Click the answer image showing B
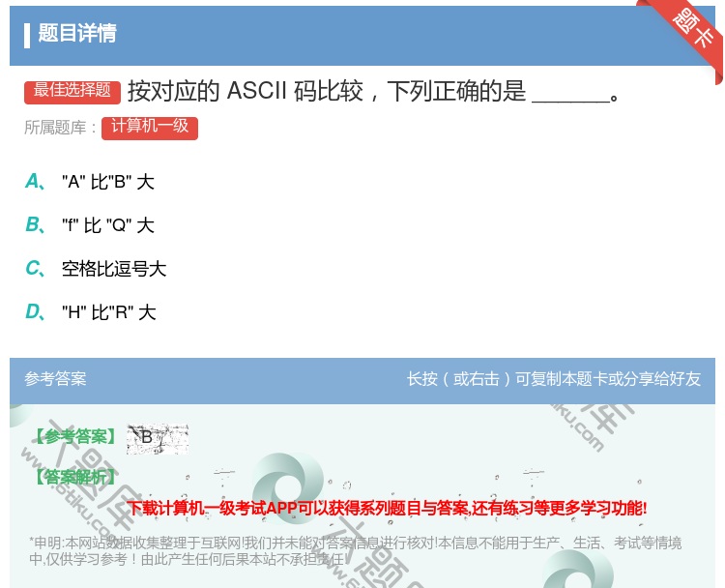Viewport: 725px width, 588px height. [x=158, y=438]
